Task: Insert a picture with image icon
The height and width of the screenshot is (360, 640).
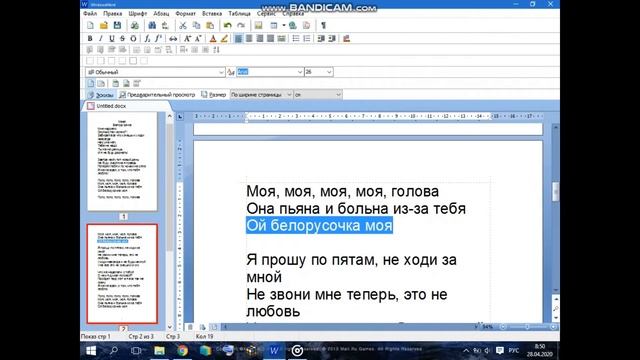Action: [258, 25]
